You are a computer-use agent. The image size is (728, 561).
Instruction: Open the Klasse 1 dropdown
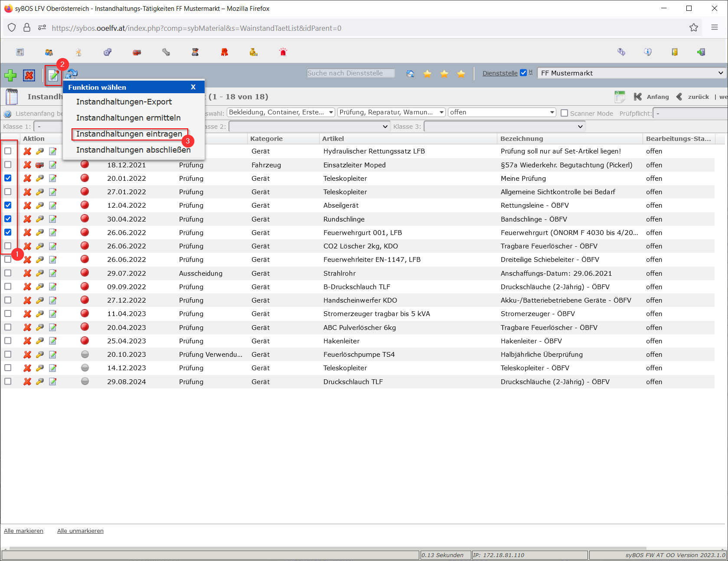49,127
